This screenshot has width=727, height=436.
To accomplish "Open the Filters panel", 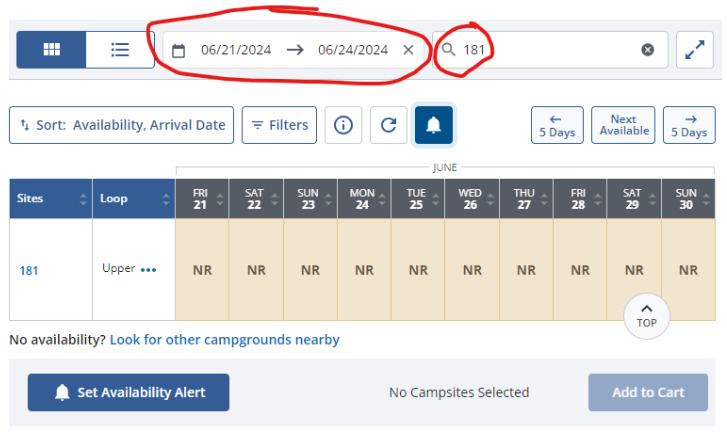I will point(279,125).
